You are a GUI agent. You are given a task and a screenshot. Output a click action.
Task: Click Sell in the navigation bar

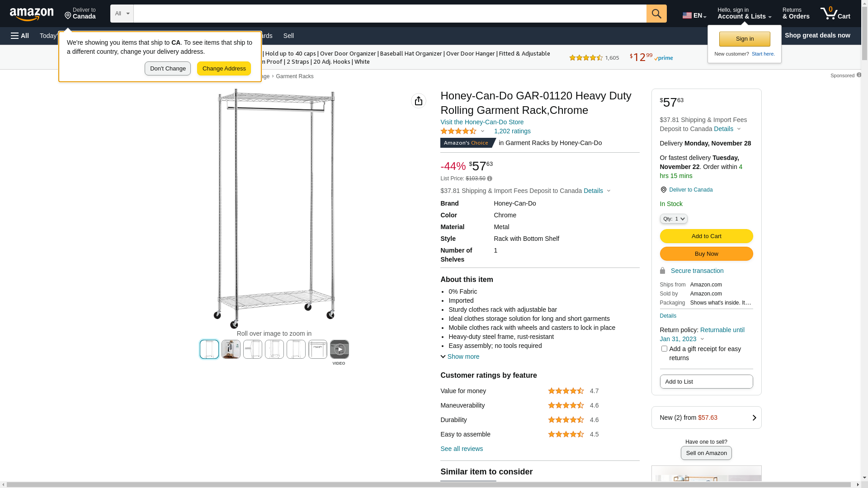pyautogui.click(x=288, y=36)
